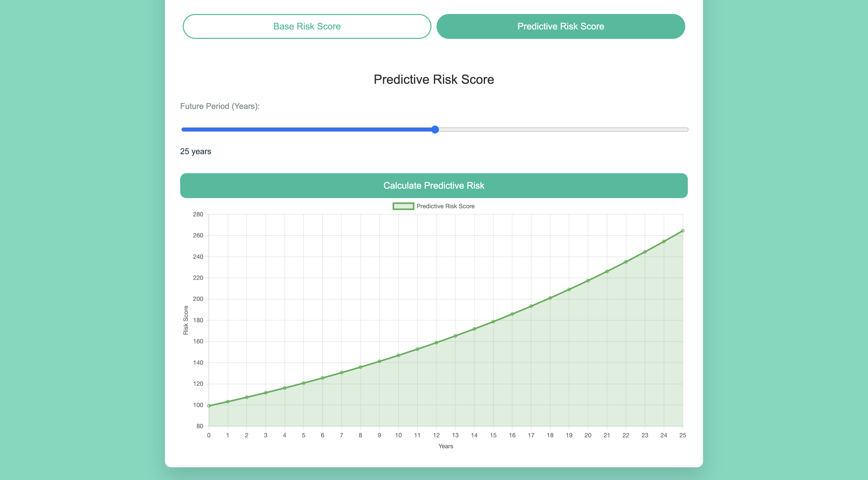Click the data point at year 10

click(398, 355)
